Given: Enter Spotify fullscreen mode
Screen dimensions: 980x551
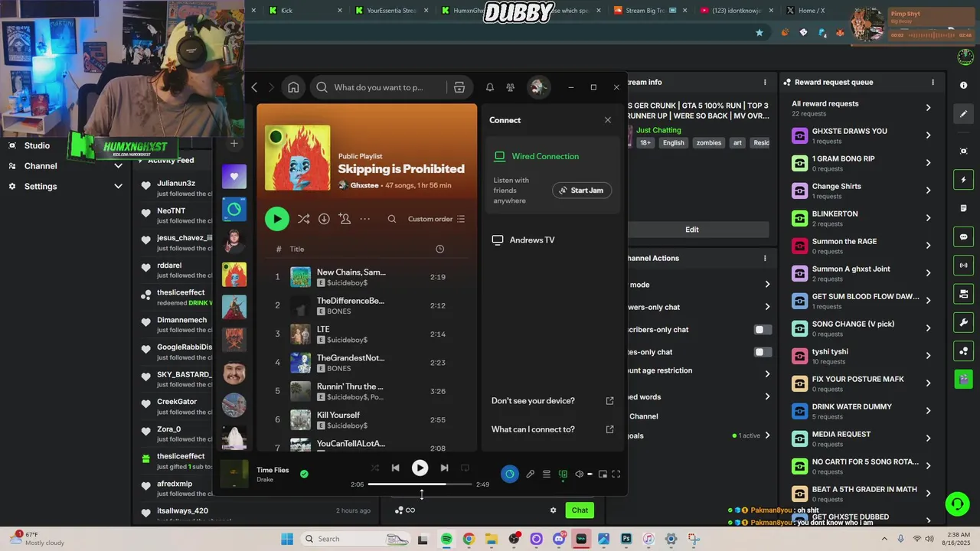Looking at the screenshot, I should (616, 474).
